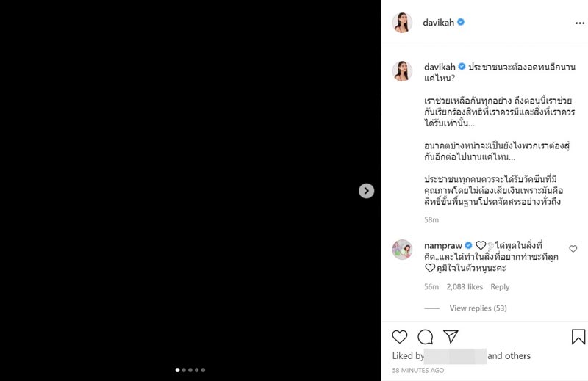This screenshot has width=588, height=381.
Task: Open the three-dot more options menu
Action: click(x=580, y=23)
